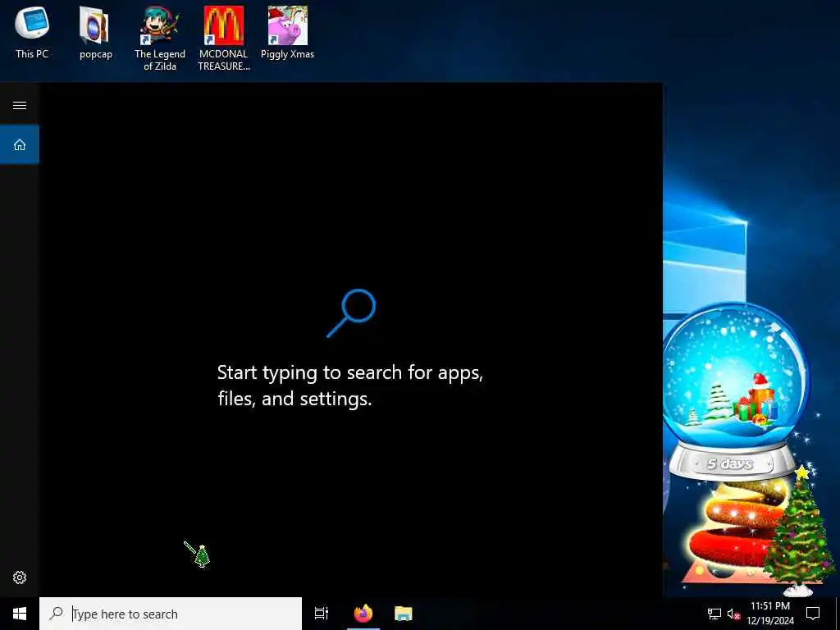Launch the Piggly Xmas shortcut
Viewport: 840px width, 630px height.
(288, 32)
